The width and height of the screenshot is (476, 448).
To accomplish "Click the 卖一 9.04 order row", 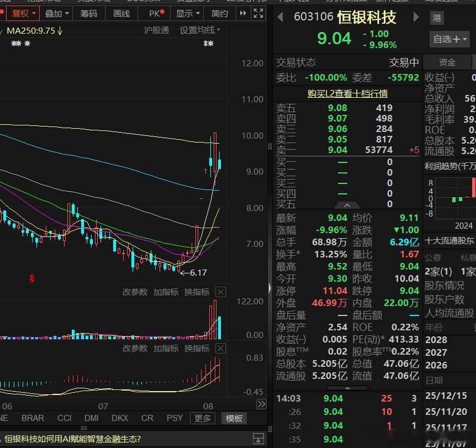I will tap(347, 150).
